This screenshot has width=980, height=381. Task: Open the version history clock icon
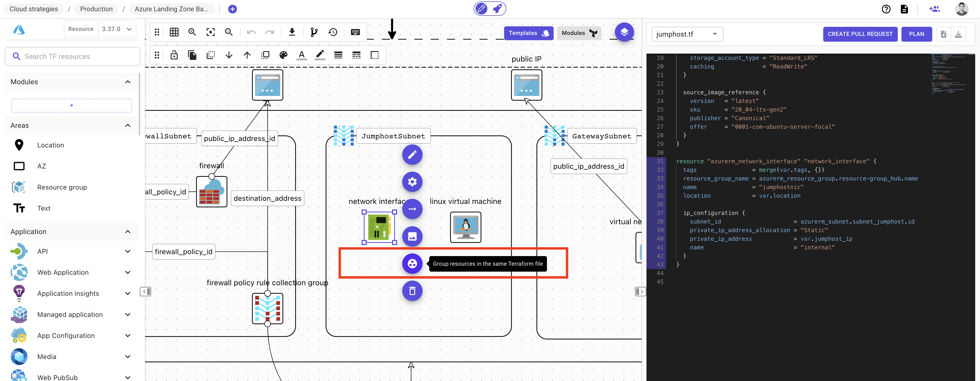[333, 32]
